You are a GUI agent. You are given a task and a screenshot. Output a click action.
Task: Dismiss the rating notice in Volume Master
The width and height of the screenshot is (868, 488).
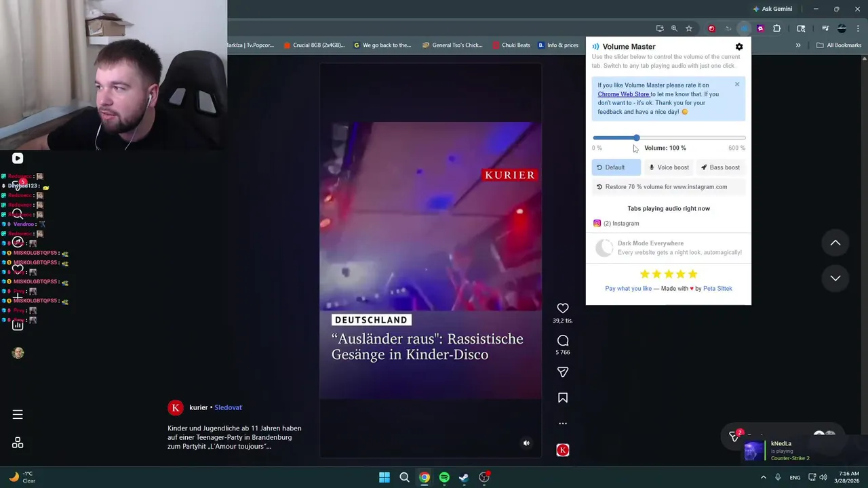737,85
